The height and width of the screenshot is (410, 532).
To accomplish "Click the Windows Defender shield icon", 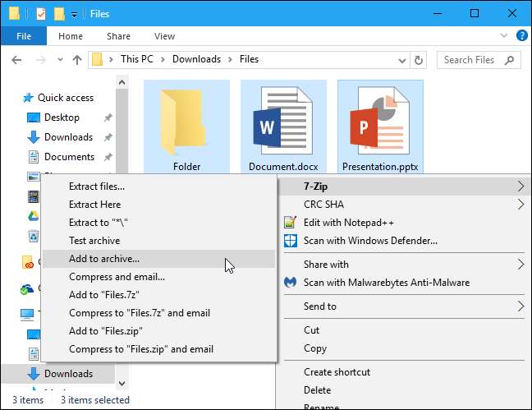I will tap(289, 241).
